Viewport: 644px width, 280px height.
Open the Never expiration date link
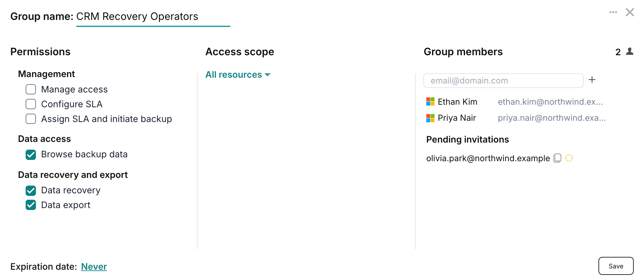click(94, 267)
